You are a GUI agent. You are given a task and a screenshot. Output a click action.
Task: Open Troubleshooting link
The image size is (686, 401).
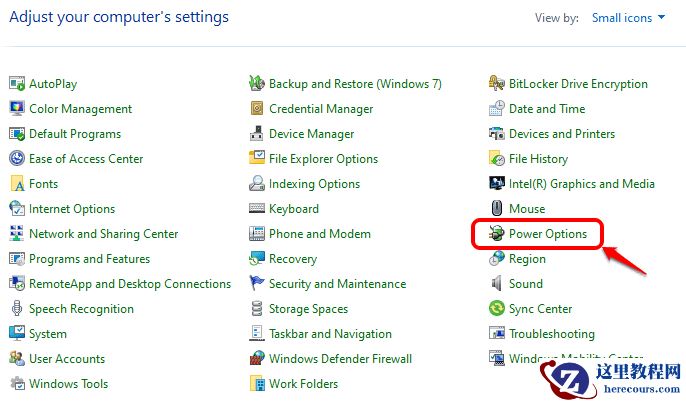pyautogui.click(x=551, y=334)
